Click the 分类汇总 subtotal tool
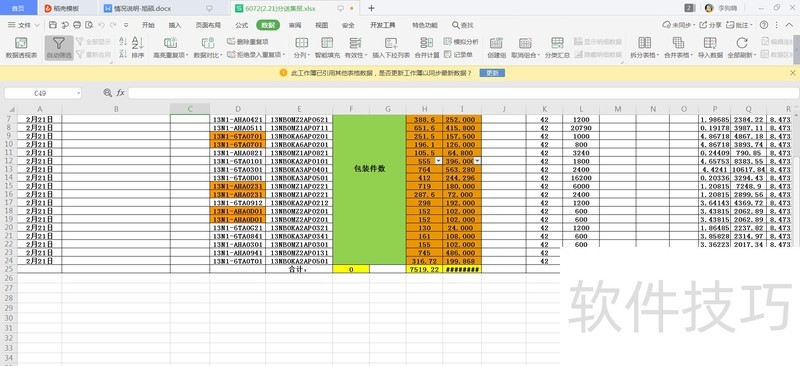The image size is (800, 366). coord(557,48)
